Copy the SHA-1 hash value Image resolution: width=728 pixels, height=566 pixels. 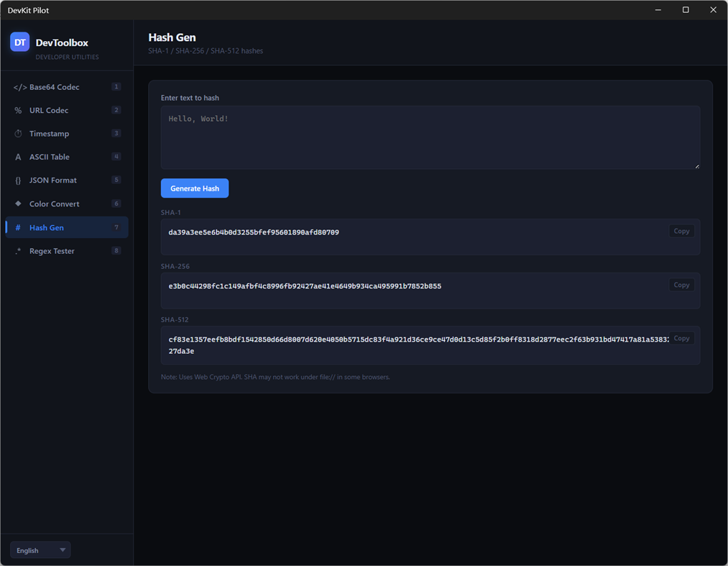pos(681,231)
